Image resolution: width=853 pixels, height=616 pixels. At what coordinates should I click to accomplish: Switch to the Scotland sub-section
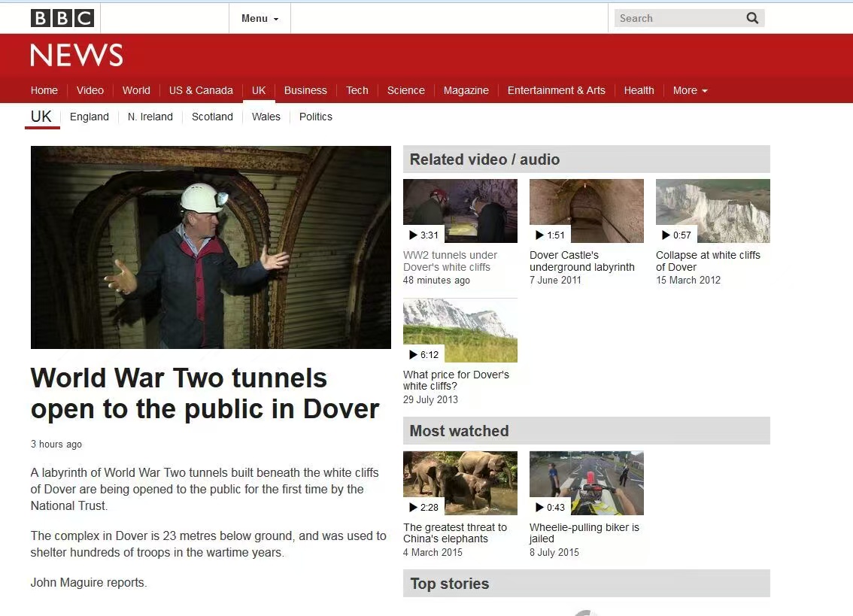[212, 117]
